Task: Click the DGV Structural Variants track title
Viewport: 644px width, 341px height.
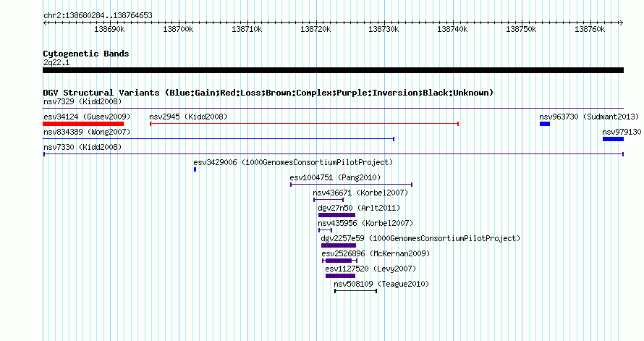Action: tap(268, 93)
